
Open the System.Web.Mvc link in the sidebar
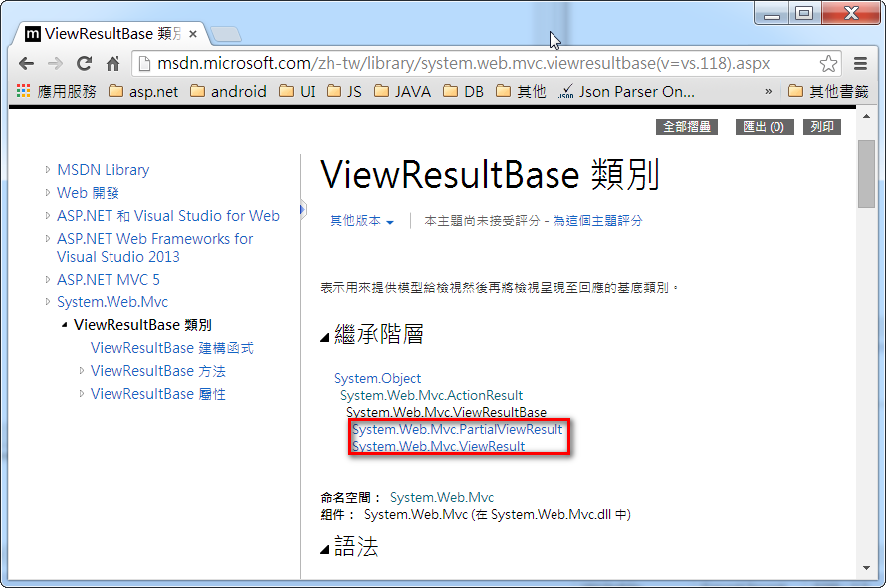coord(112,302)
